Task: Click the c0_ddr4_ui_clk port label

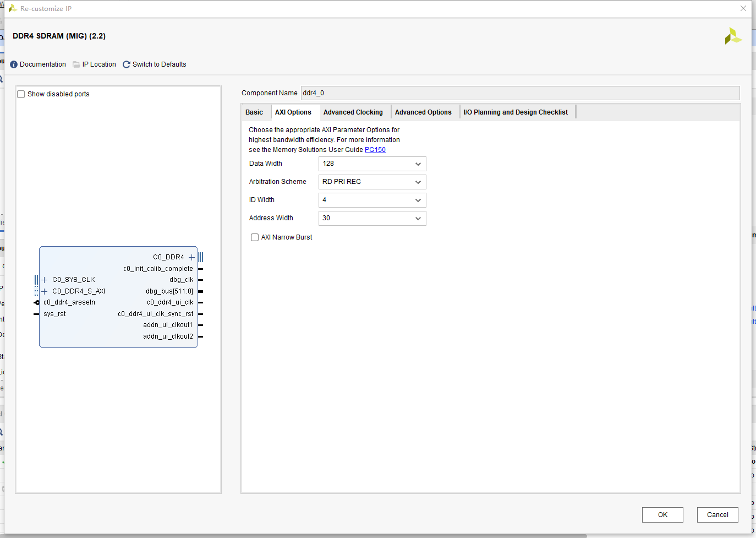Action: click(x=170, y=302)
